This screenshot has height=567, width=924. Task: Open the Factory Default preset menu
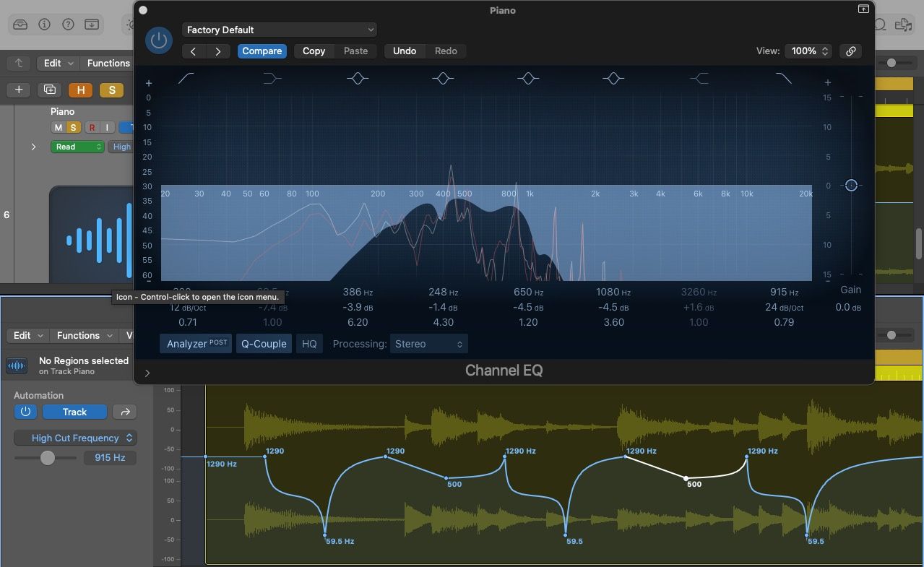280,30
